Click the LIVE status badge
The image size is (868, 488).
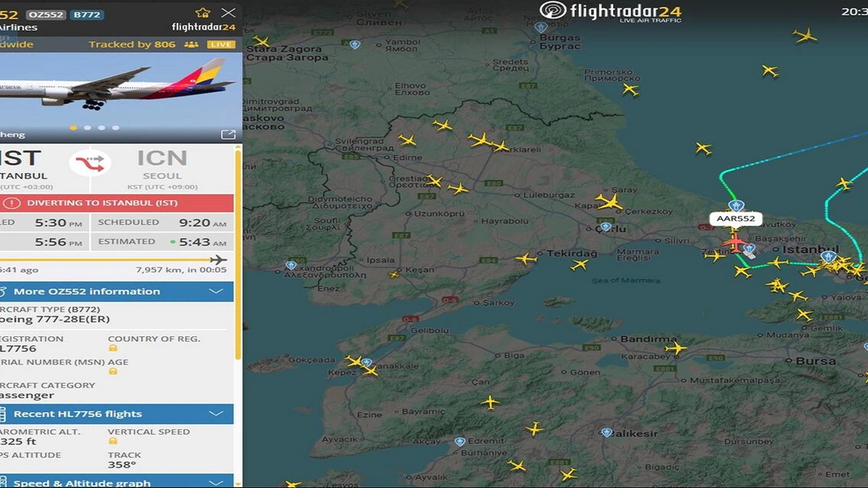[220, 45]
